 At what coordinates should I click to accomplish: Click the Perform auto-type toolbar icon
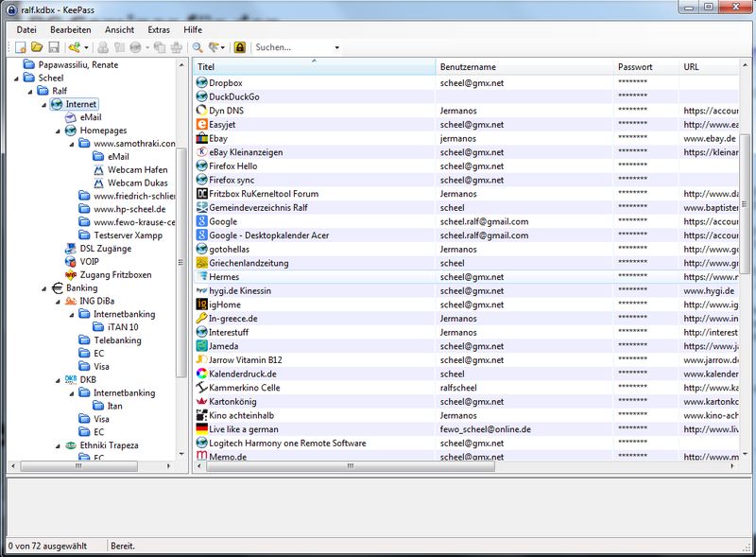pyautogui.click(x=177, y=47)
